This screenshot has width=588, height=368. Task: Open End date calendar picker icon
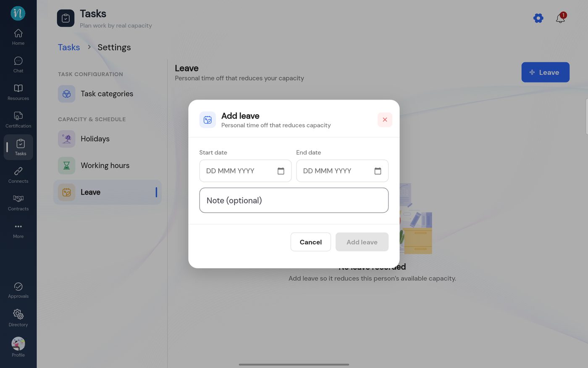pyautogui.click(x=378, y=171)
